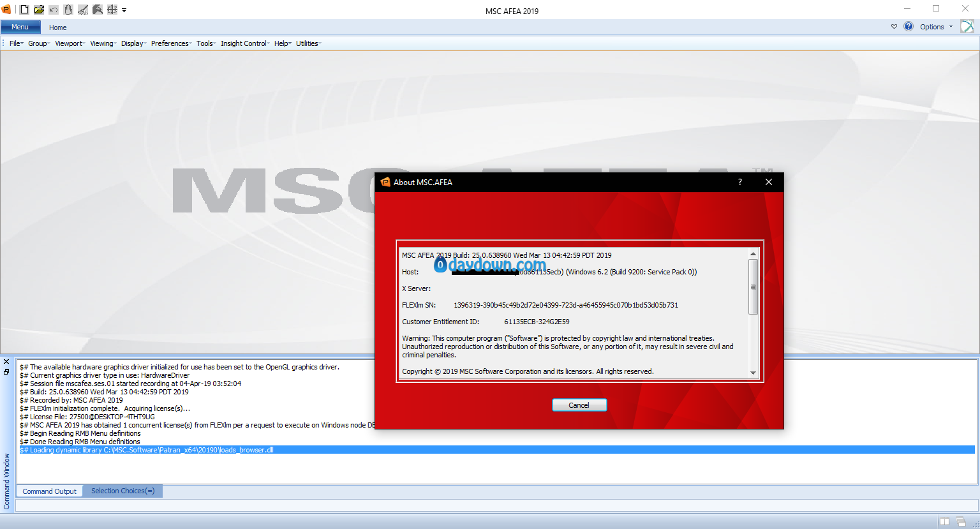Click the cascade windows status bar icon
This screenshot has width=980, height=529.
[961, 522]
